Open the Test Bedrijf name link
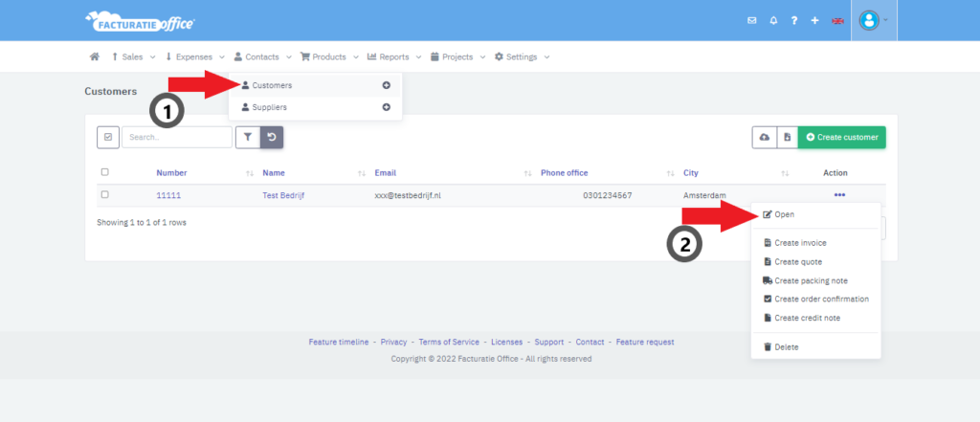The image size is (980, 422). [x=283, y=195]
